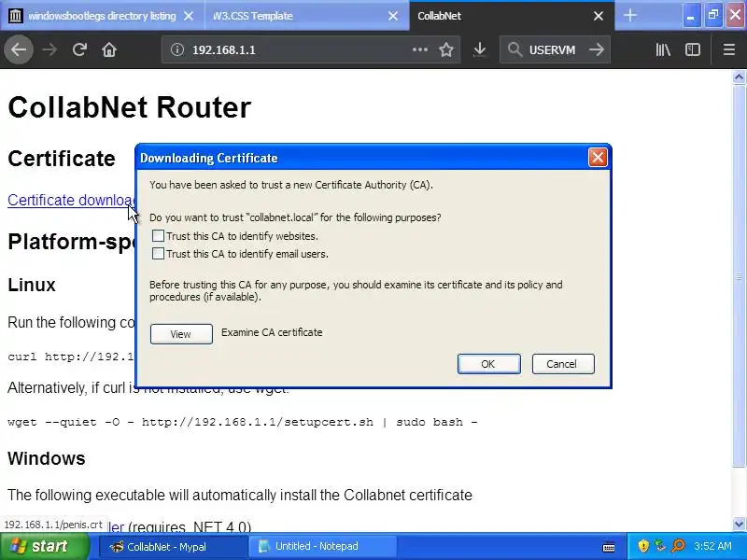Viewport: 747px width, 560px height.
Task: Close the CollabNet tab
Action: click(599, 16)
